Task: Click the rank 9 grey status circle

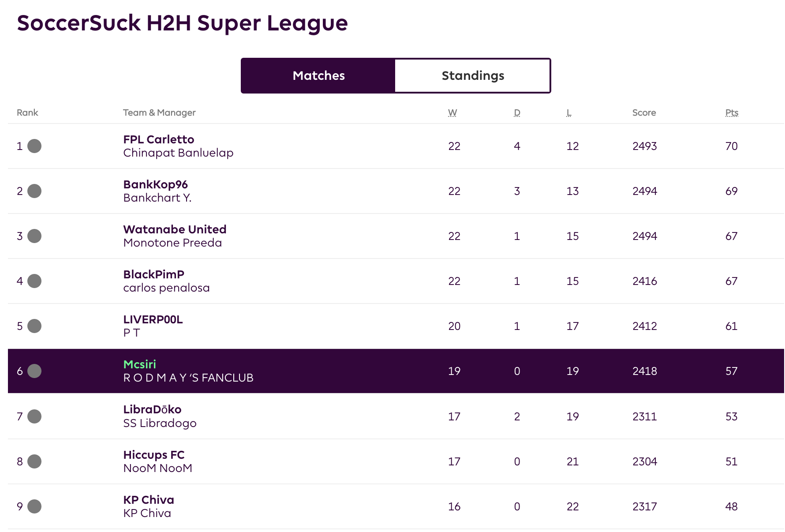Action: 34,506
